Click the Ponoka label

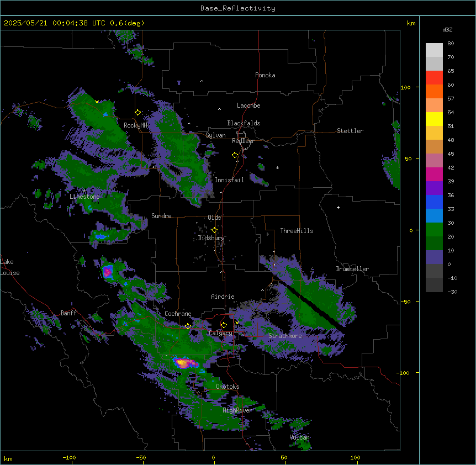point(265,75)
